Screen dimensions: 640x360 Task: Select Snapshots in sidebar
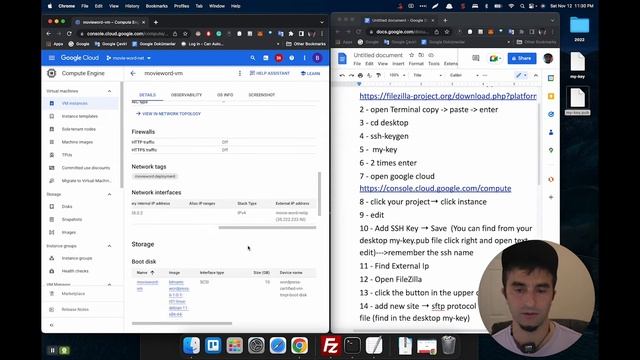pyautogui.click(x=72, y=220)
